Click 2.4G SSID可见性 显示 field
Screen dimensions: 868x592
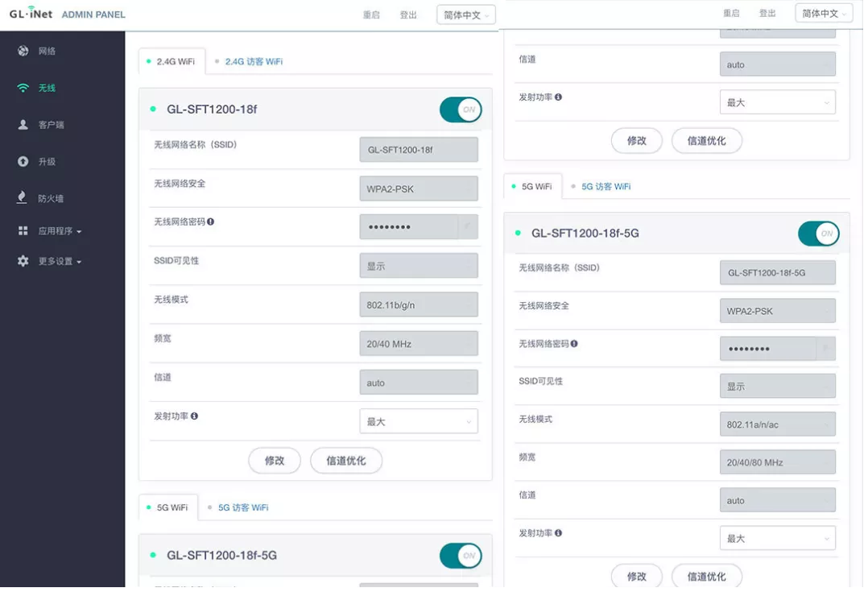pyautogui.click(x=419, y=267)
